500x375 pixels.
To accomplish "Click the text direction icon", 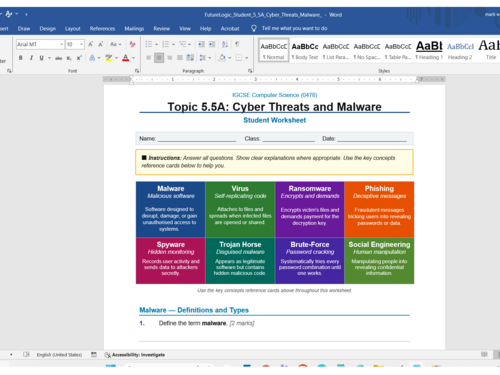I will click(x=190, y=58).
